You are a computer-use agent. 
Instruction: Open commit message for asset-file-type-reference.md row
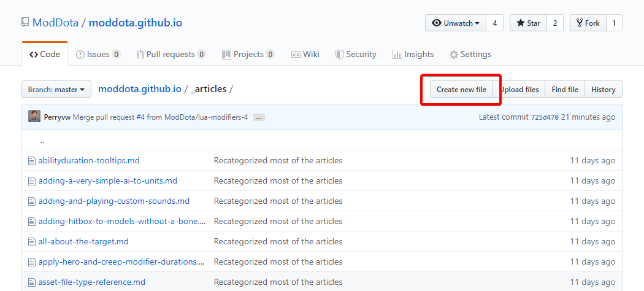tap(278, 282)
